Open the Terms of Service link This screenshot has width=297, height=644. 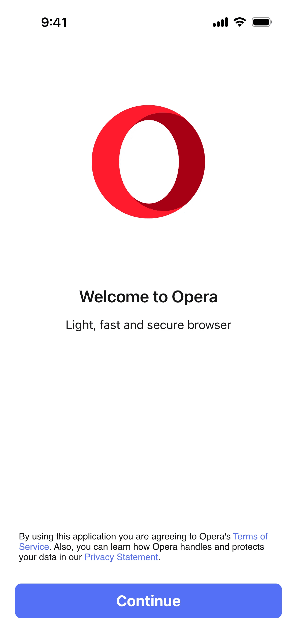click(250, 536)
